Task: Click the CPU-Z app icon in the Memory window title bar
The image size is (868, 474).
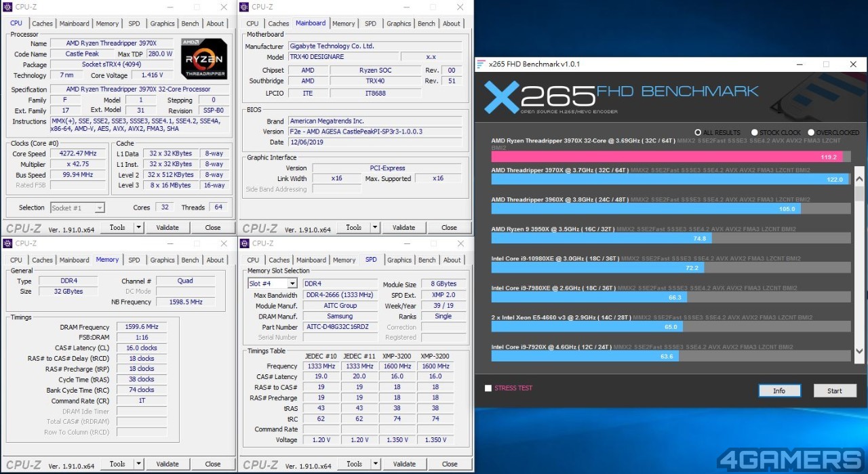Action: (8, 243)
